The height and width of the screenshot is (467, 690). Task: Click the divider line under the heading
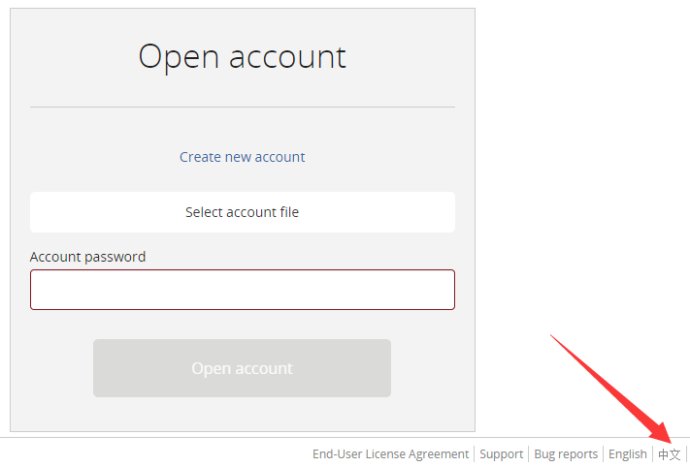tap(242, 107)
